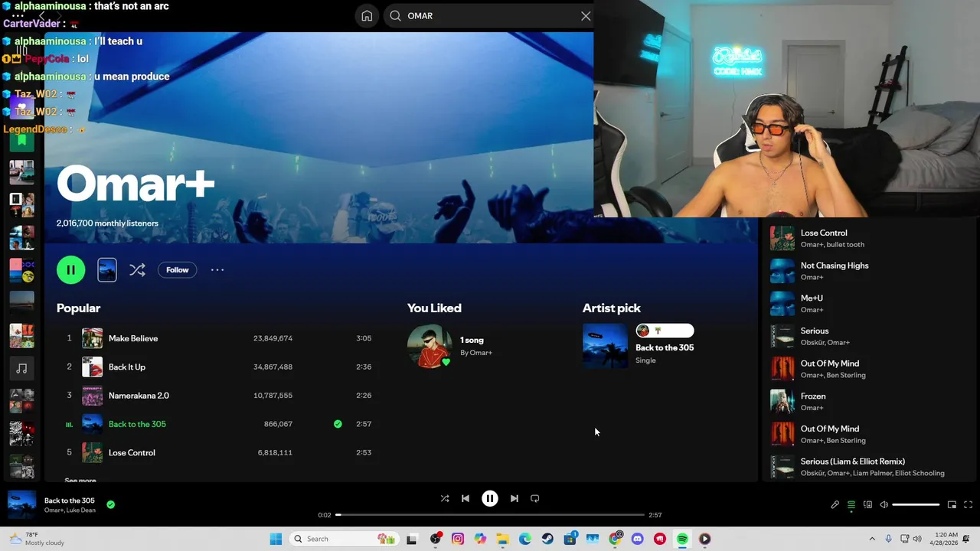Toggle repeat mode in the player bar
This screenshot has height=551, width=980.
(535, 498)
